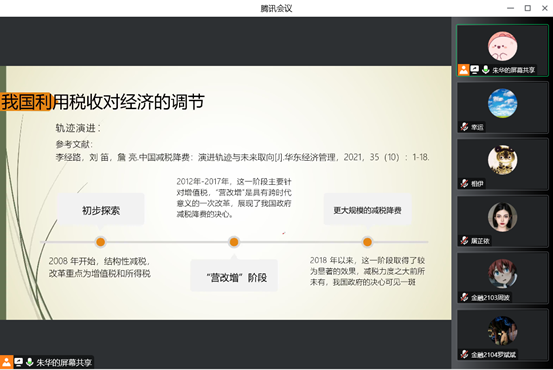
Task: Select the pink cartoon avatar of the presenter
Action: click(503, 46)
